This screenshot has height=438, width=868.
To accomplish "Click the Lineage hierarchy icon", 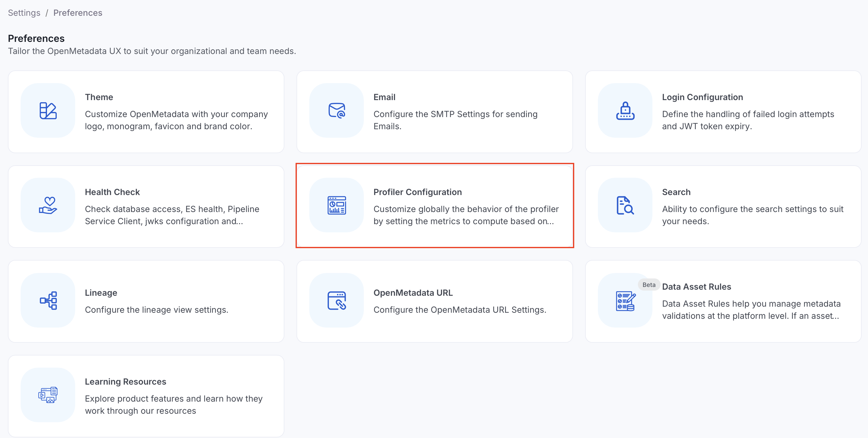I will [48, 300].
